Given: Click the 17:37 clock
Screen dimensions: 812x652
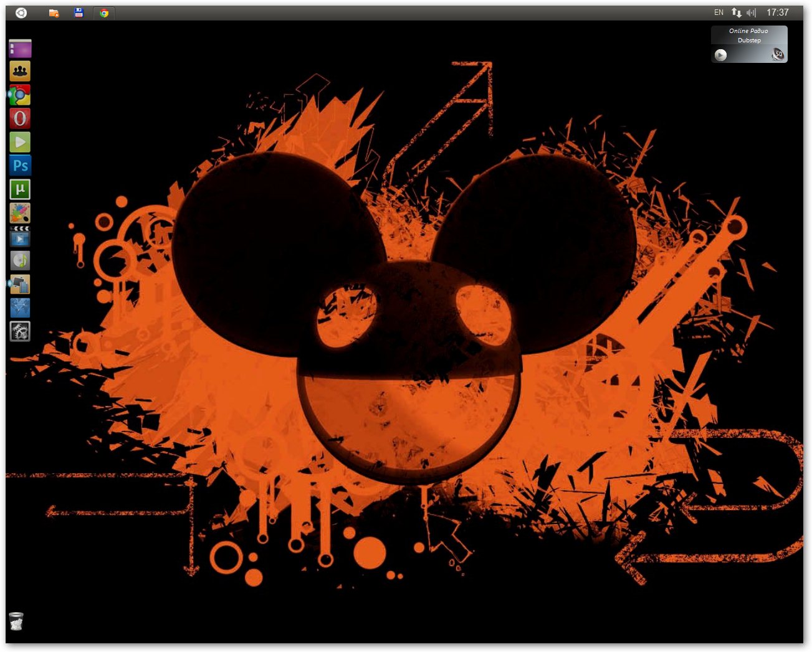Looking at the screenshot, I should coord(777,12).
